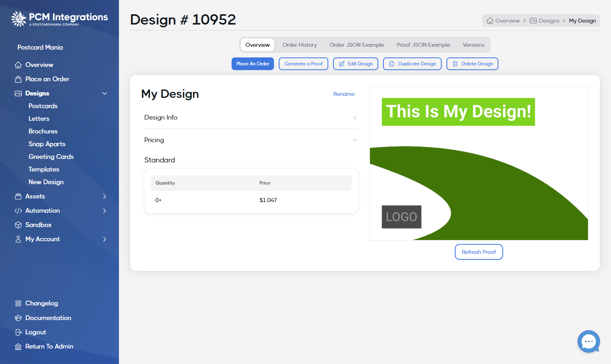The width and height of the screenshot is (611, 364).
Task: Open Postcards in the sidebar
Action: (x=43, y=106)
